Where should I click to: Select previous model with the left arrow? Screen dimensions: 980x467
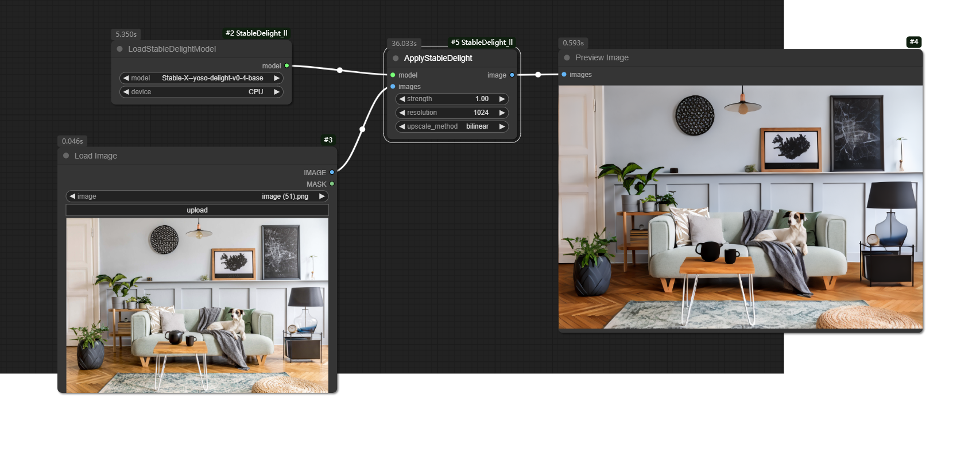pos(126,78)
